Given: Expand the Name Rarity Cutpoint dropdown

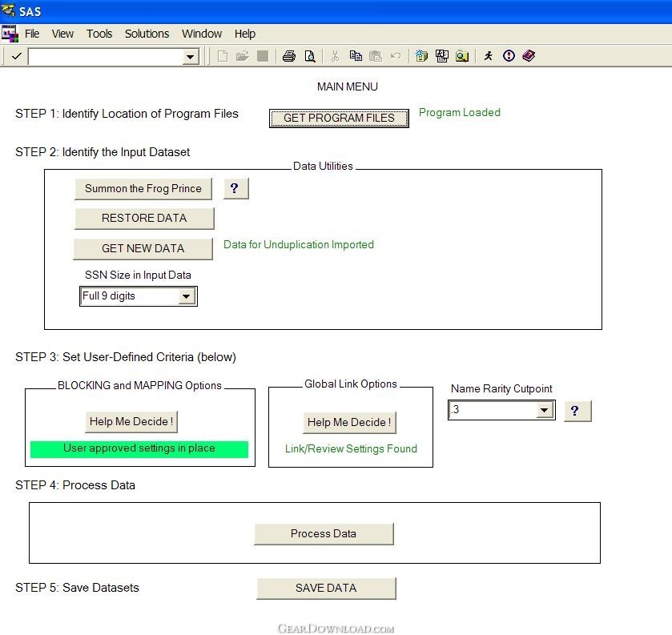Looking at the screenshot, I should [x=545, y=410].
